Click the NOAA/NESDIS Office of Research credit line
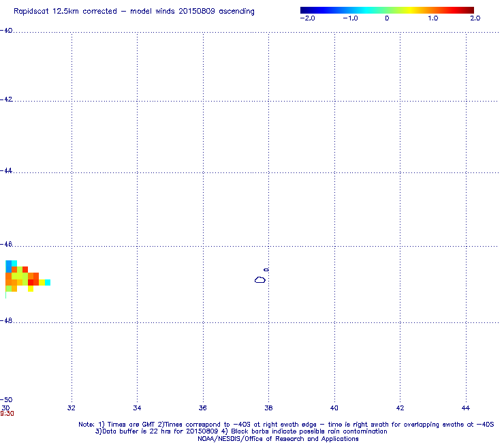 [278, 439]
